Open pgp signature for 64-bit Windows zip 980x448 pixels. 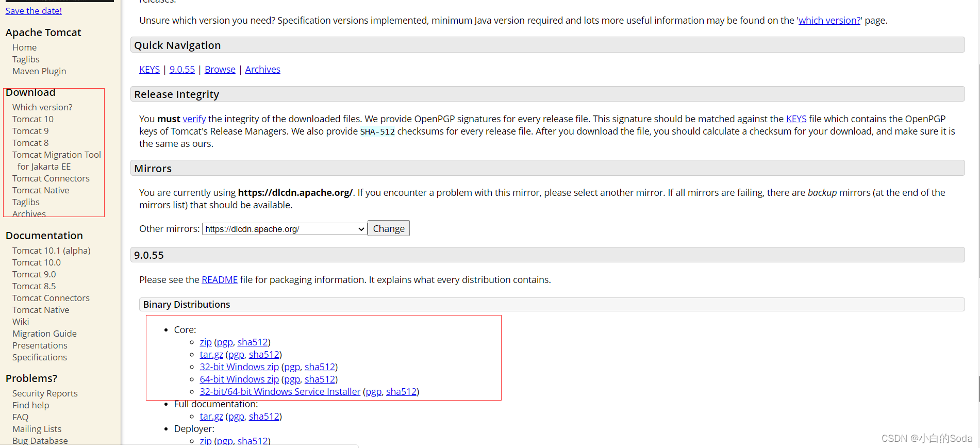(x=292, y=379)
